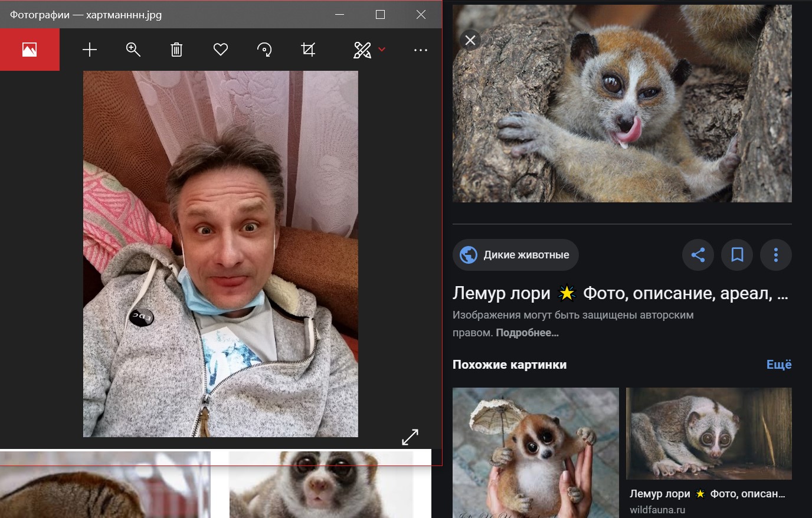Rotate the photo with the rotate icon
Viewport: 812px width, 518px height.
coord(265,50)
